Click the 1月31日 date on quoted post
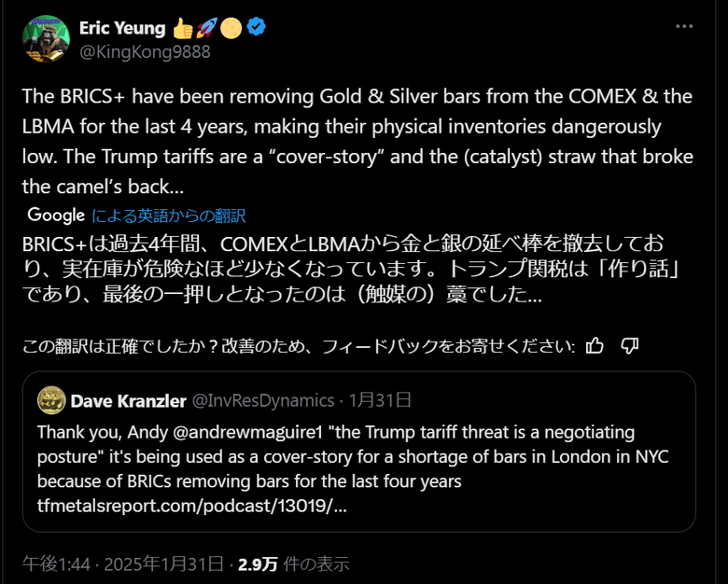The image size is (728, 584). click(380, 400)
